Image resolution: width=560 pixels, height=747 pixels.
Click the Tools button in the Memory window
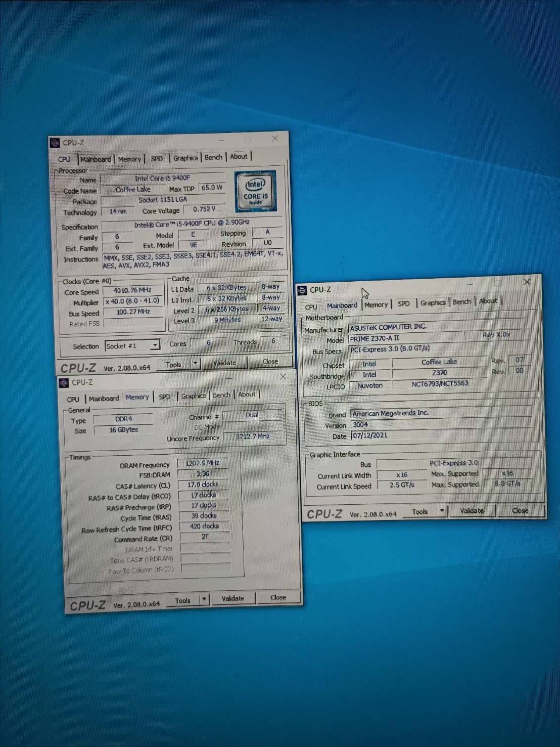(x=182, y=600)
